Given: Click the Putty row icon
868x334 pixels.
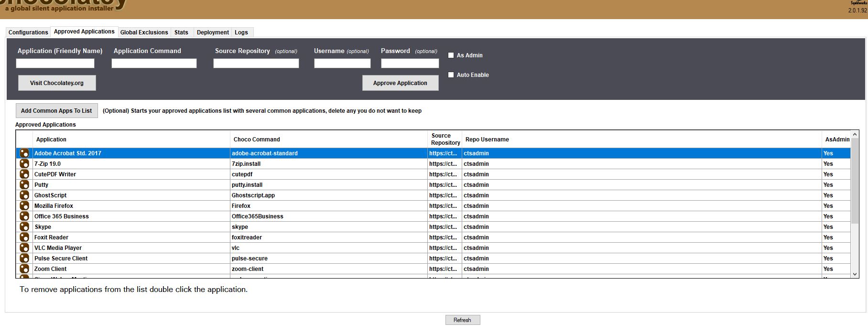Looking at the screenshot, I should (x=24, y=185).
